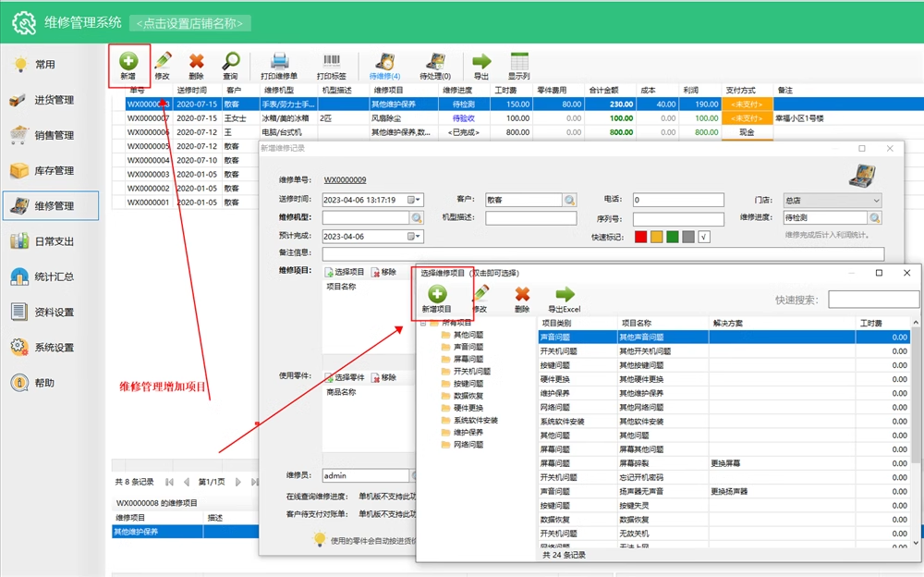Pick the orange quick-mark swatch
924x577 pixels.
pos(656,237)
